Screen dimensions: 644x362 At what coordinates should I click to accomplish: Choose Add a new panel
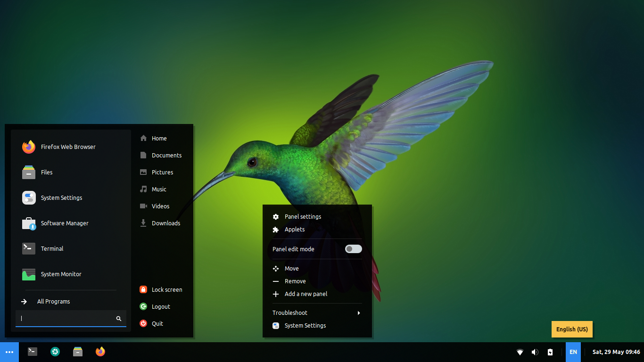[317, 294]
